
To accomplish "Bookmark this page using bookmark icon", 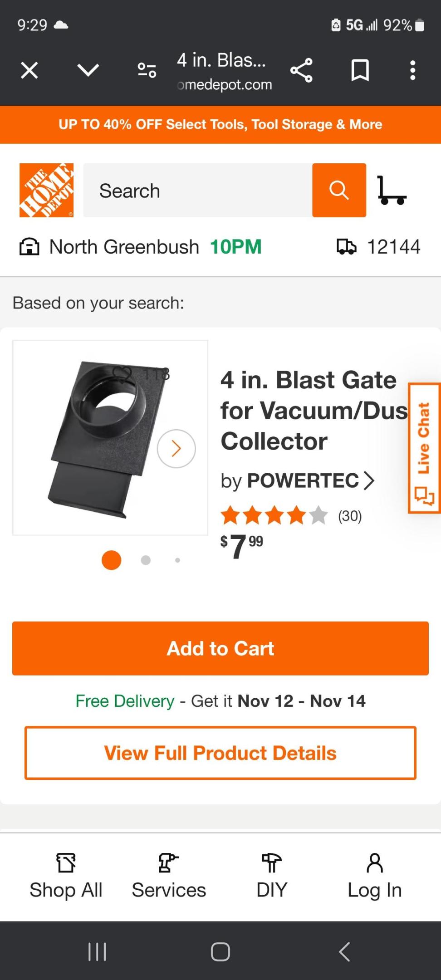I will (360, 70).
